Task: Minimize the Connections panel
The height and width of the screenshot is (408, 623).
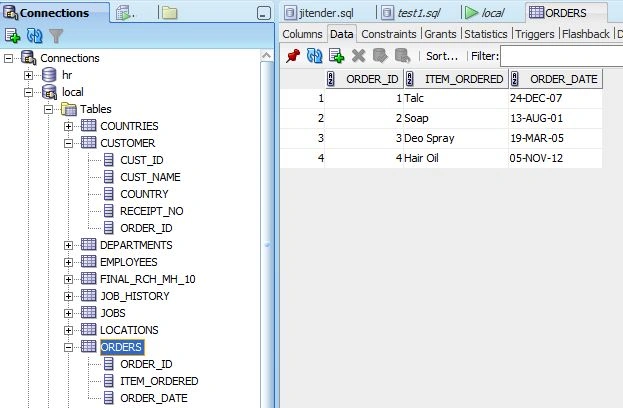Action: tap(263, 13)
